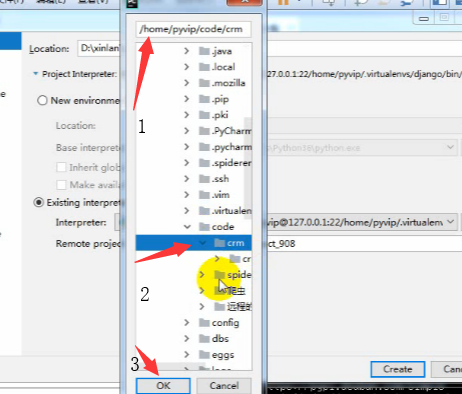
Task: Open the Base interpreter dropdown arrow
Action: coord(450,147)
